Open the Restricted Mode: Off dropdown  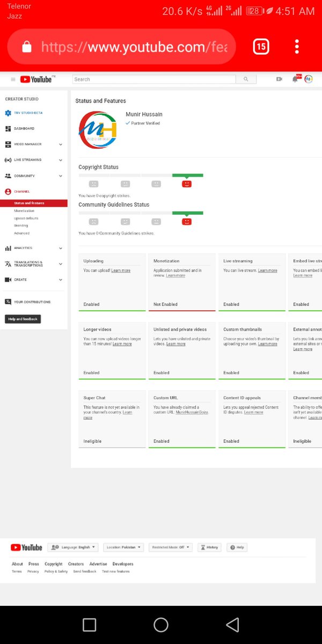pos(170,547)
